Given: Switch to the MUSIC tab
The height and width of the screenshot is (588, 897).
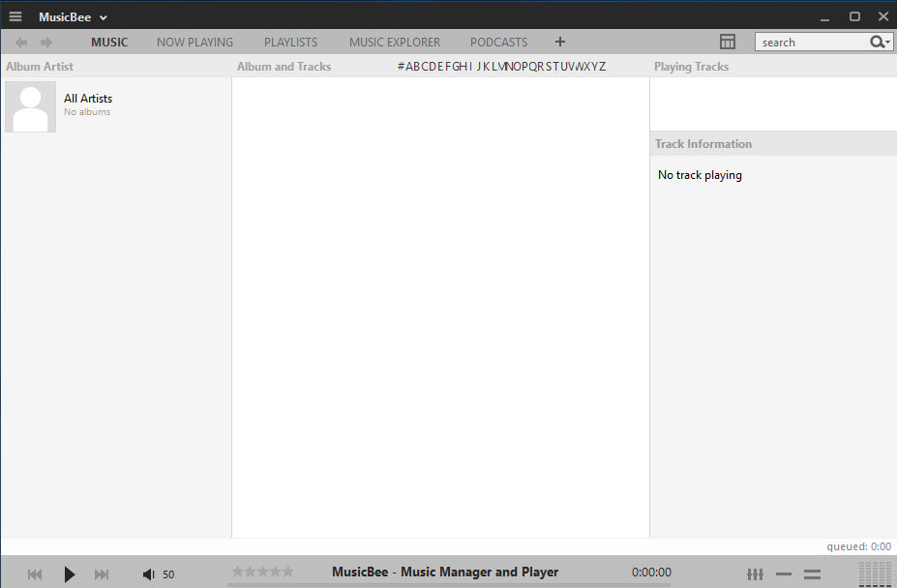Looking at the screenshot, I should tap(109, 43).
